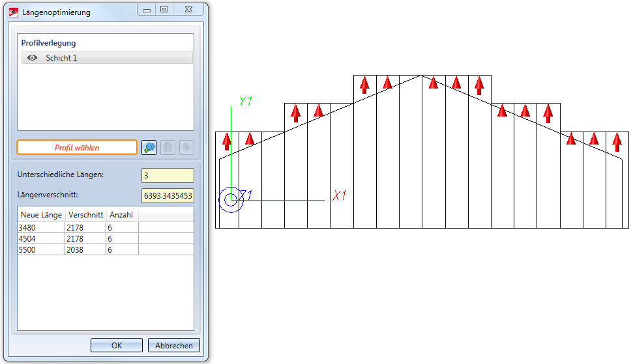
Task: Click Anzahl value 6 in 4504 row
Action: [x=123, y=238]
